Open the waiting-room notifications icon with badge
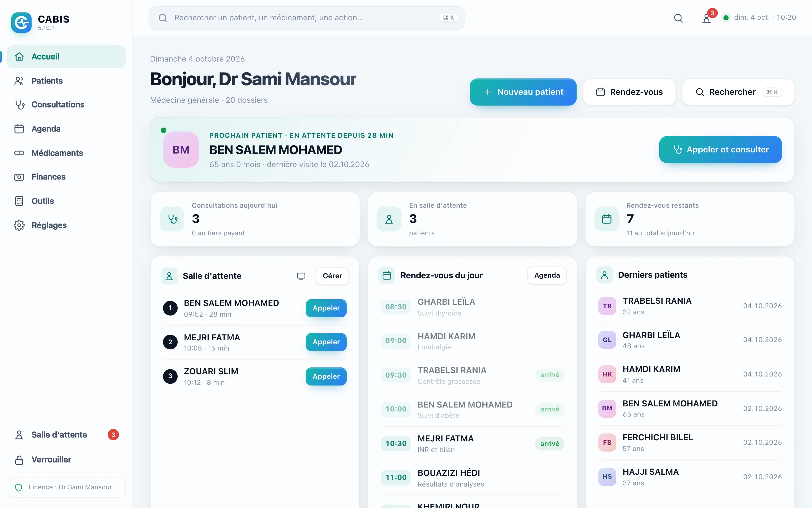Viewport: 812px width, 508px height. point(707,18)
